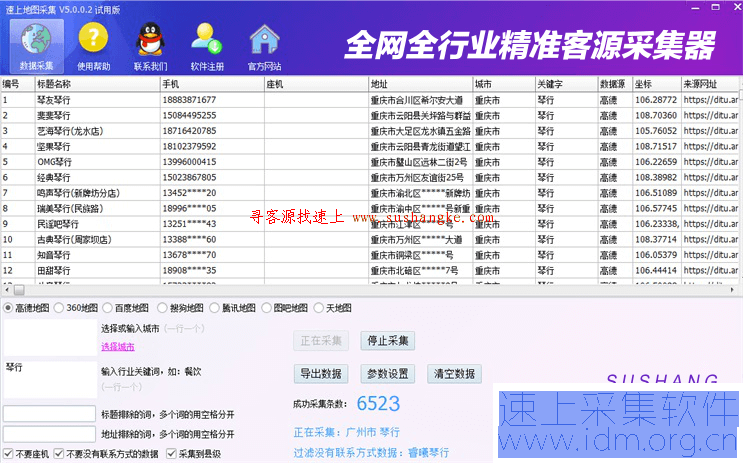
Task: Select the 百度地图 radio button
Action: pyautogui.click(x=108, y=308)
